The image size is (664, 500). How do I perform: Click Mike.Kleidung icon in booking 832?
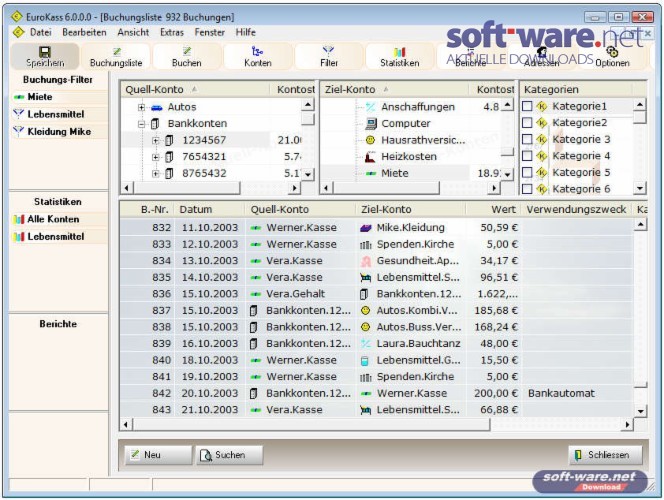pos(365,228)
